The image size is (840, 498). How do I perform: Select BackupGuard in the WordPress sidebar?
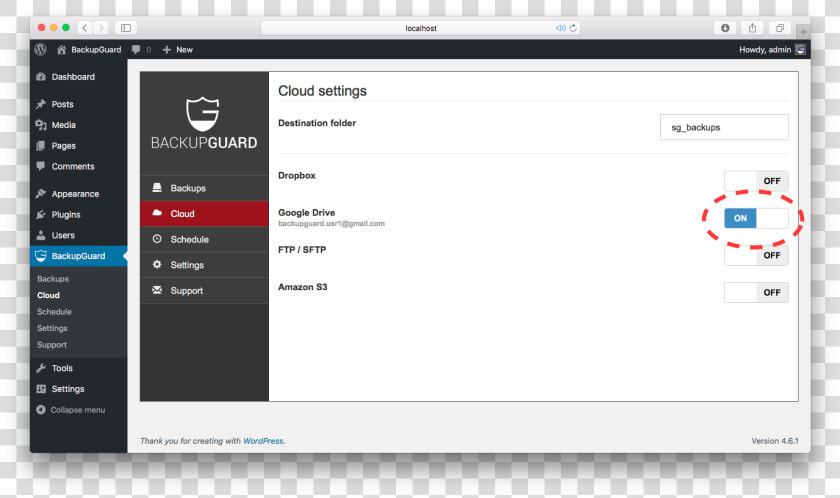tap(78, 256)
